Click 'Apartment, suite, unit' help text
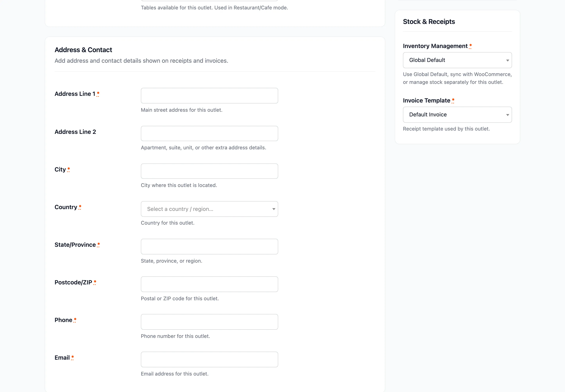The image size is (565, 392). point(203,148)
